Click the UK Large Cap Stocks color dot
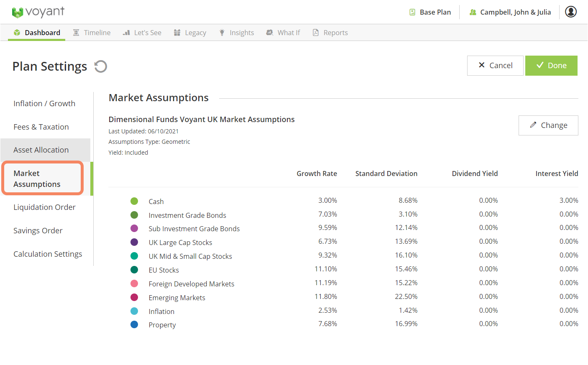 tap(134, 242)
